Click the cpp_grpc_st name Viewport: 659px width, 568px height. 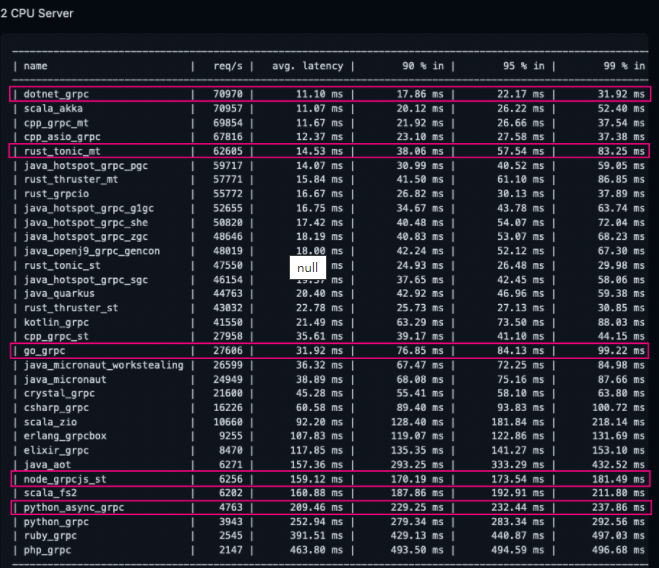(56, 336)
